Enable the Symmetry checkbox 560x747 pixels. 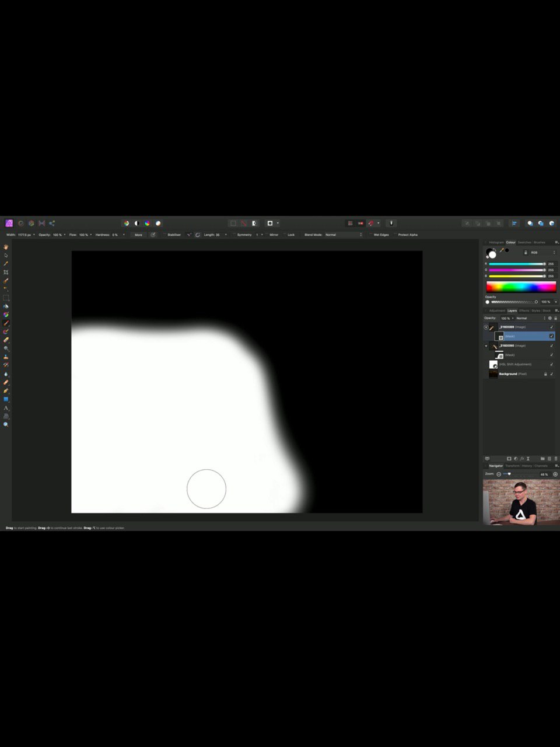(x=235, y=235)
